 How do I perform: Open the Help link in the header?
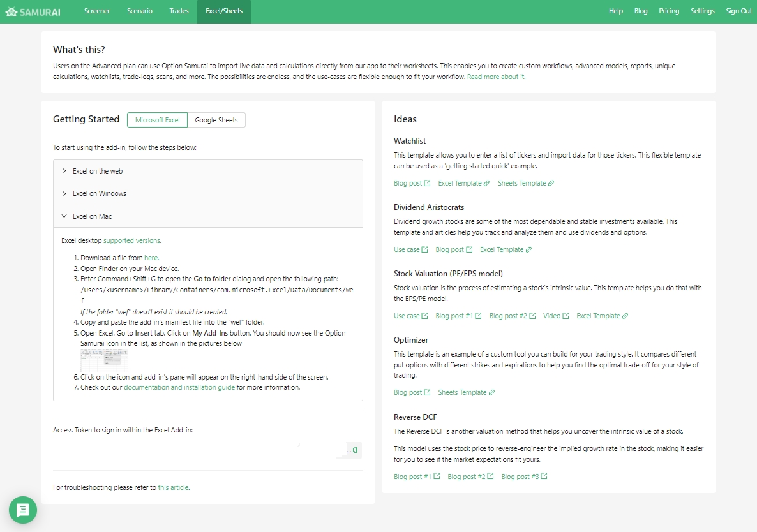point(615,11)
